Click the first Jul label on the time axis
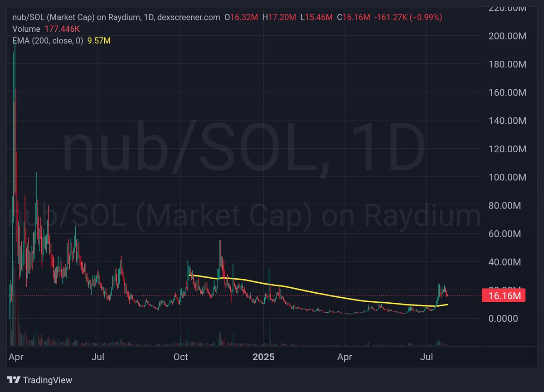 98,357
